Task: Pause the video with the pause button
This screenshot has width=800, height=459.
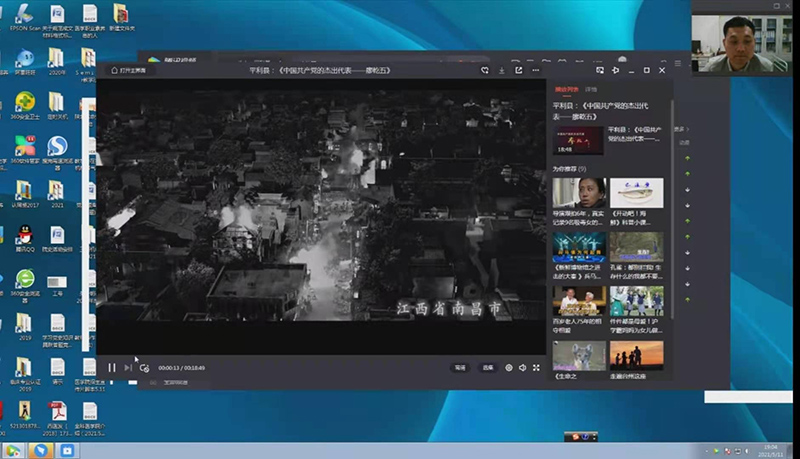Action: click(x=112, y=368)
